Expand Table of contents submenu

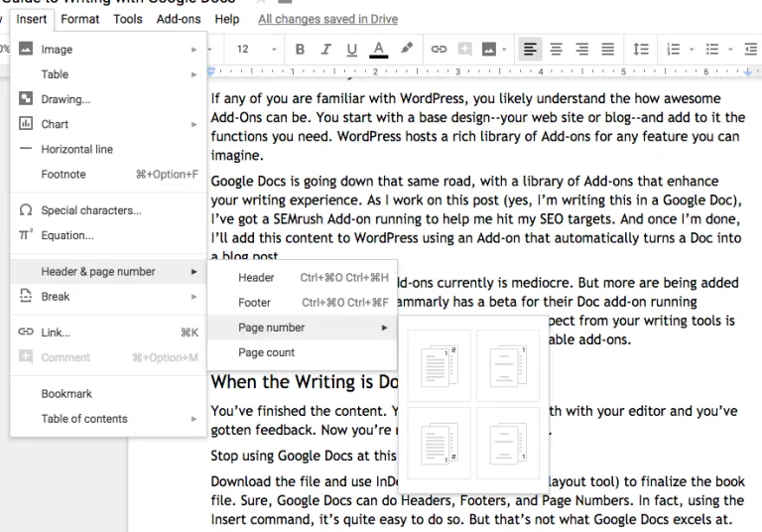(x=108, y=419)
